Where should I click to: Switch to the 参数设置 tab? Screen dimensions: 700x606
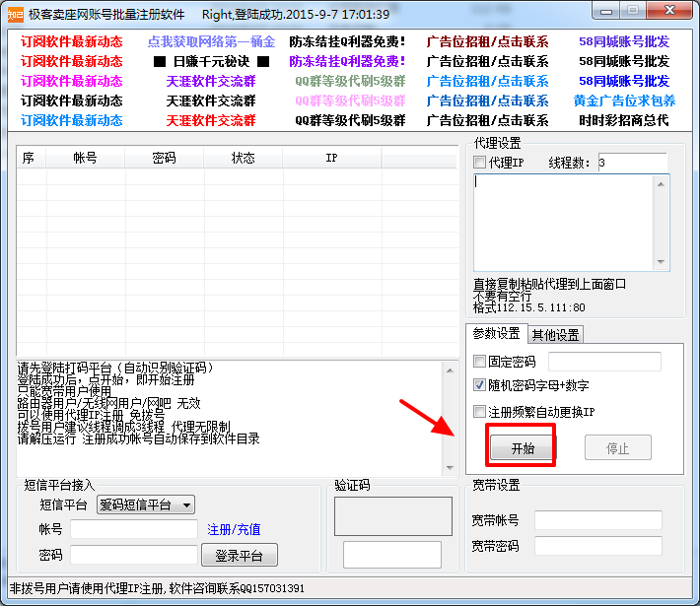[496, 333]
